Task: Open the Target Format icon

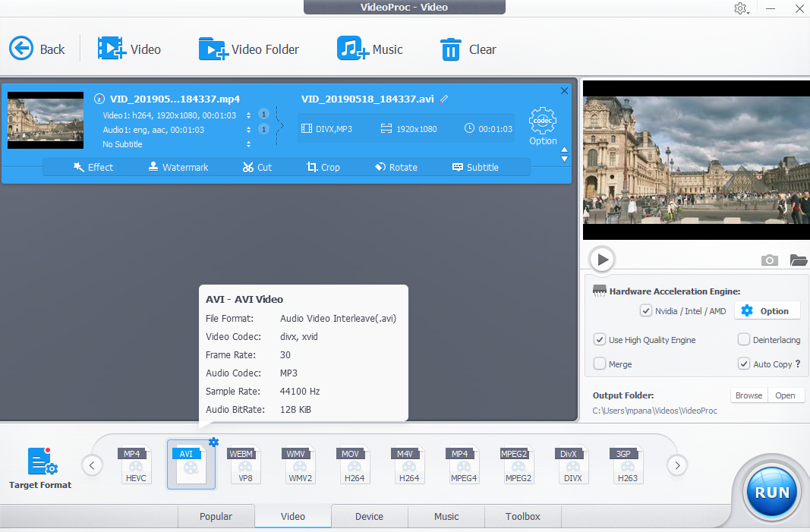Action: point(40,462)
